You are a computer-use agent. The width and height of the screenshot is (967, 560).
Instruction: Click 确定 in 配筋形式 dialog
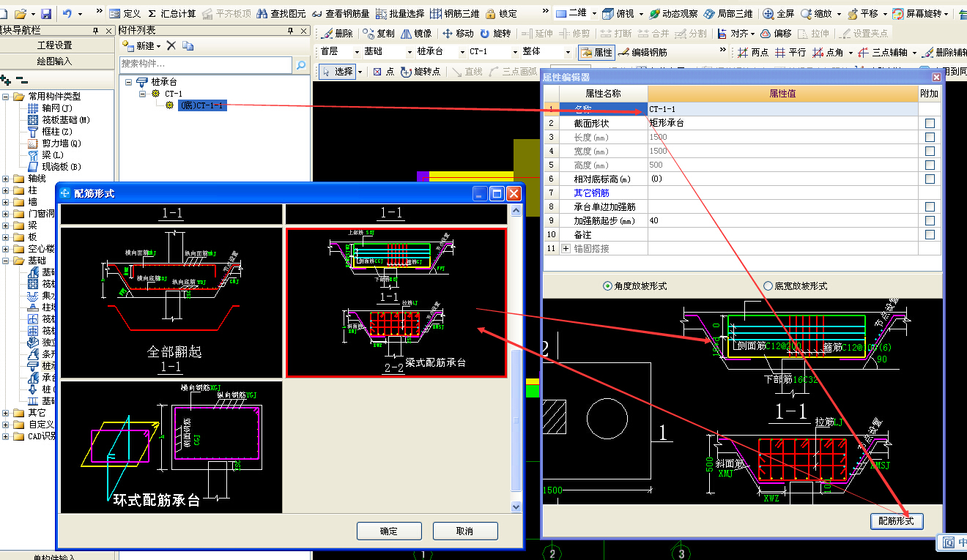pos(389,531)
